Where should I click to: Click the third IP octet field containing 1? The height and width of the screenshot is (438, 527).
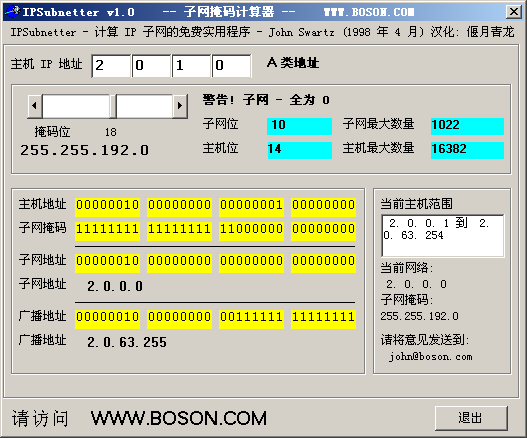pos(191,66)
